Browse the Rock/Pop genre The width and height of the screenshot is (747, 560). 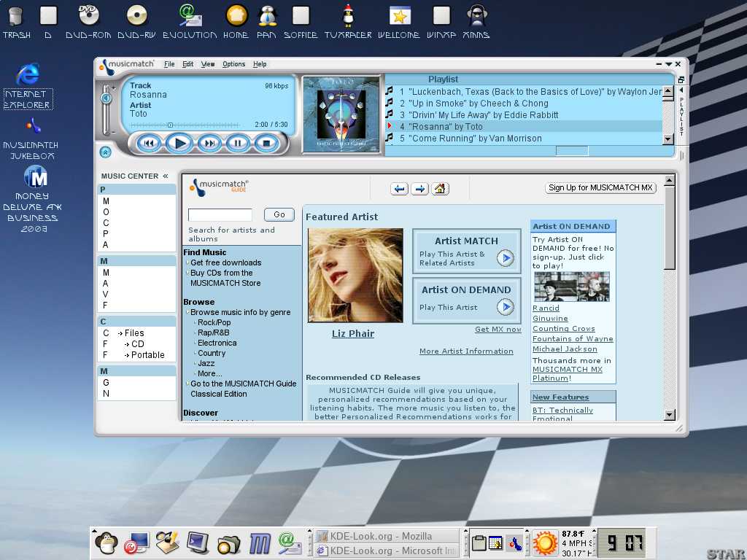(x=214, y=322)
